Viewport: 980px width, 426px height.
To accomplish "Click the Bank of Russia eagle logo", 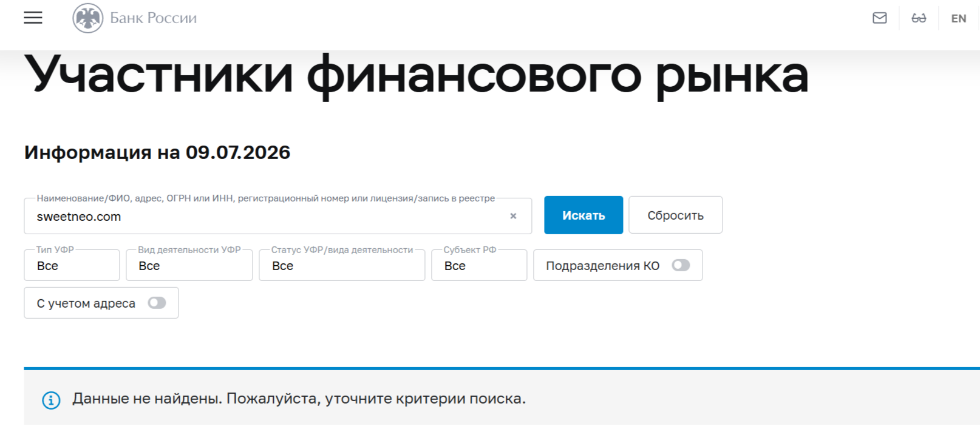I will (x=88, y=18).
